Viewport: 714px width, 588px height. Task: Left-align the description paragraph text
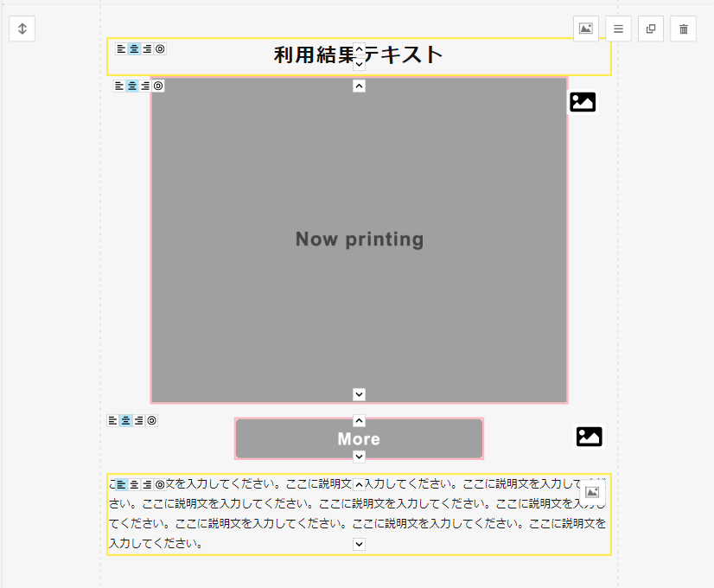[121, 484]
